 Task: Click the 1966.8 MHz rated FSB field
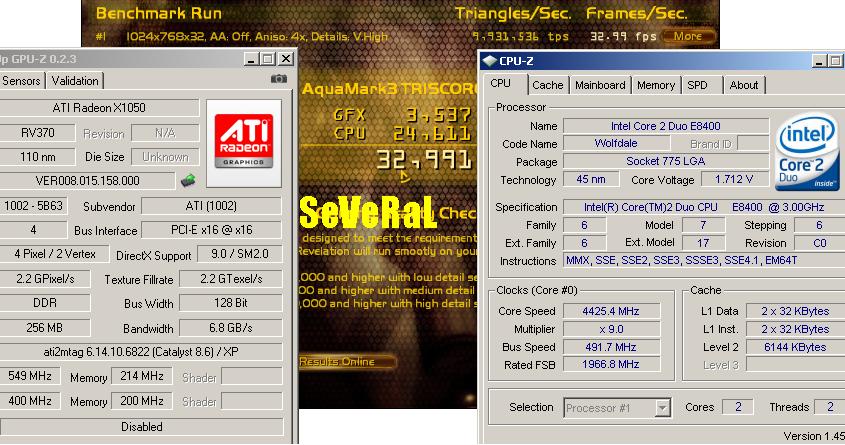click(x=611, y=365)
